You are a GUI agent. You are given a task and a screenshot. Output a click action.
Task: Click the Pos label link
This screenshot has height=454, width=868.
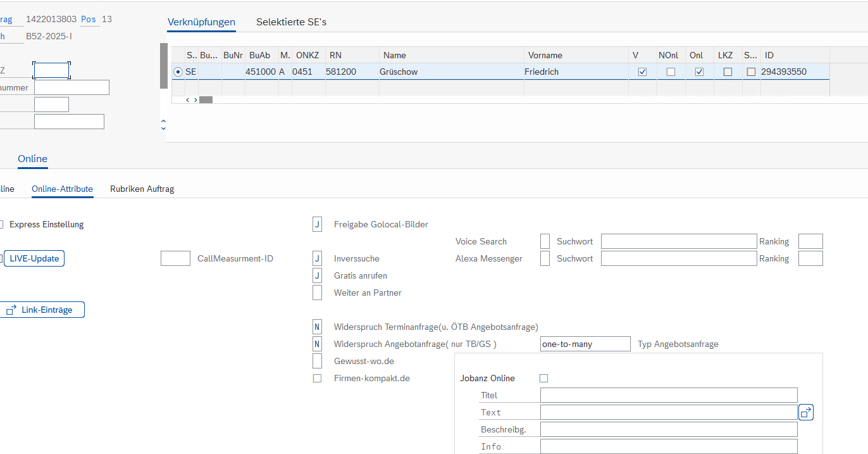pos(89,20)
